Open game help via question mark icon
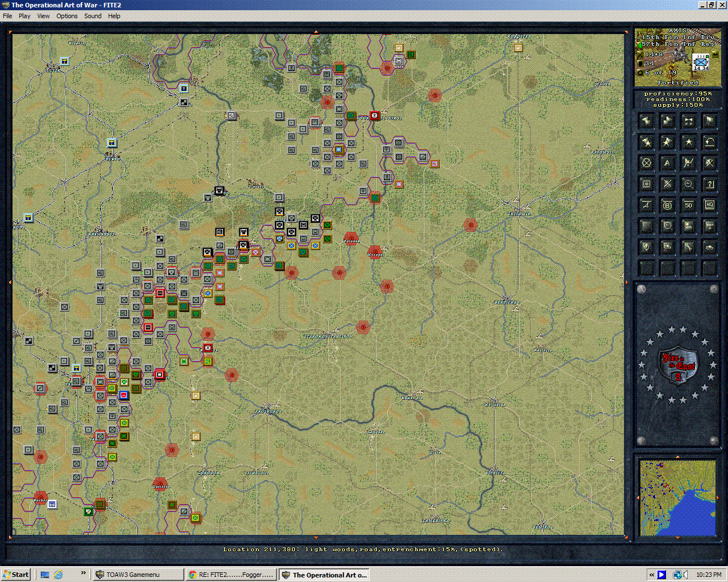This screenshot has width=728, height=582. tap(709, 184)
